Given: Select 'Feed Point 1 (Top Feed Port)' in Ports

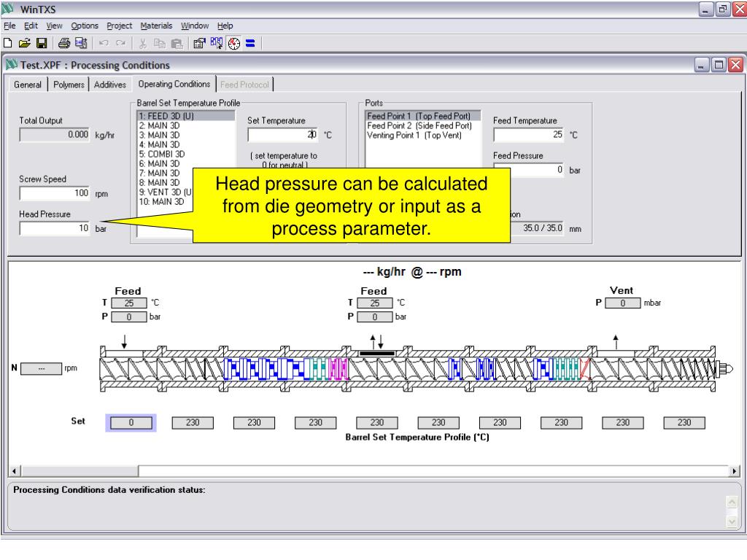Looking at the screenshot, I should tap(423, 116).
